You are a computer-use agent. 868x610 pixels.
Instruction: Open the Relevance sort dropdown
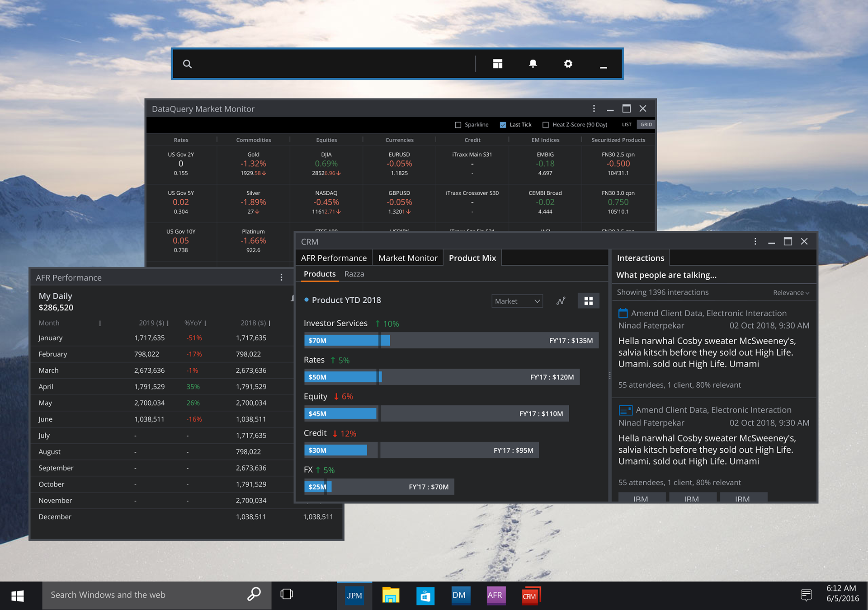(x=791, y=293)
